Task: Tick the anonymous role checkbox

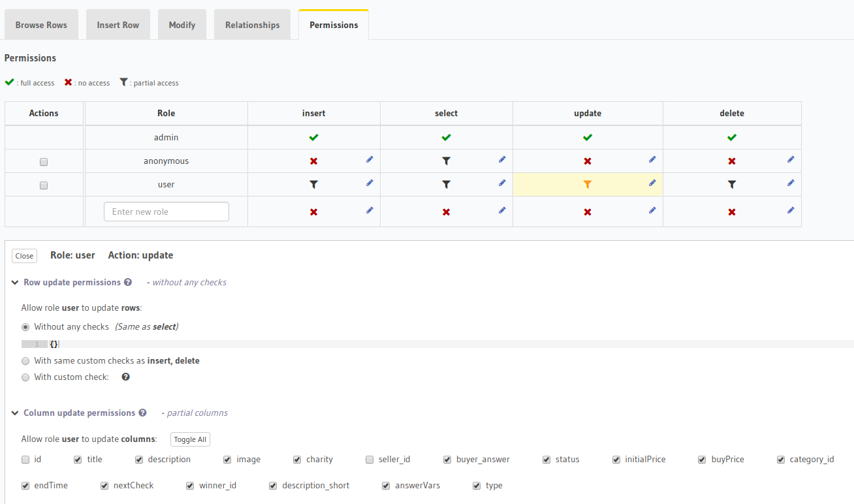Action: tap(44, 162)
